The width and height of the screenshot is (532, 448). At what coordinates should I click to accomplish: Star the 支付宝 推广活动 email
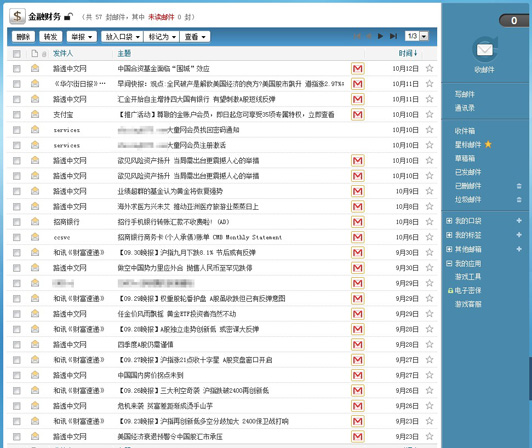430,114
